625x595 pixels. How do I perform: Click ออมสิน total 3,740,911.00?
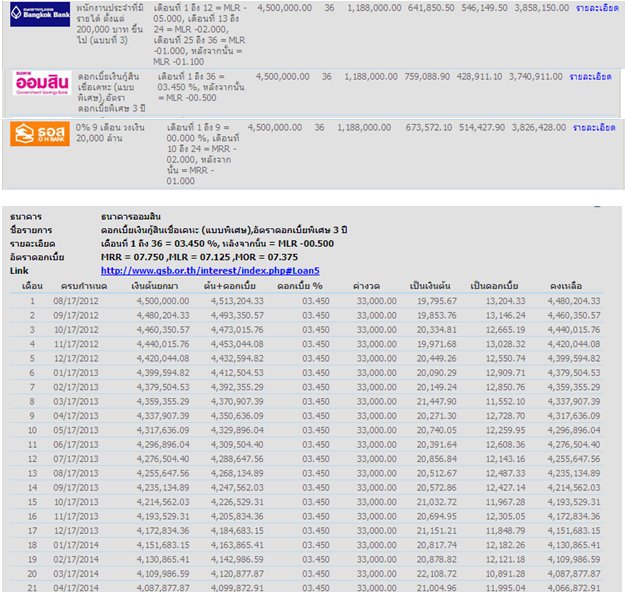click(x=535, y=77)
